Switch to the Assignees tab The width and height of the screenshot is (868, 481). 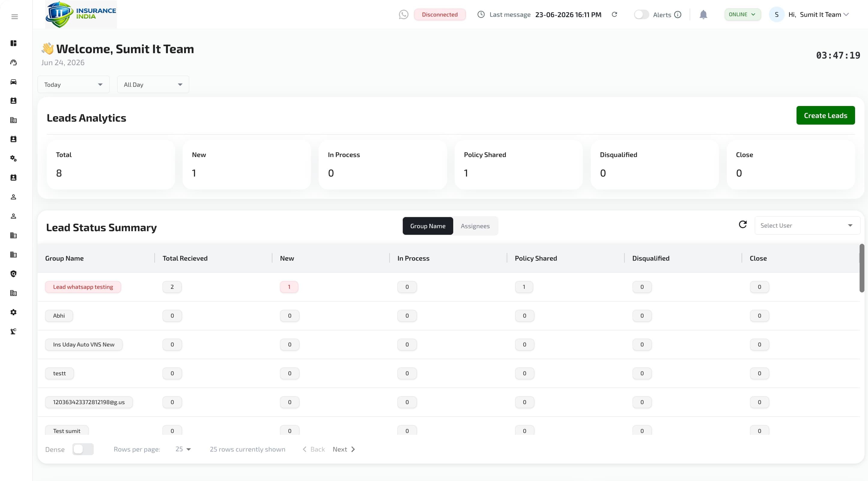pos(475,226)
